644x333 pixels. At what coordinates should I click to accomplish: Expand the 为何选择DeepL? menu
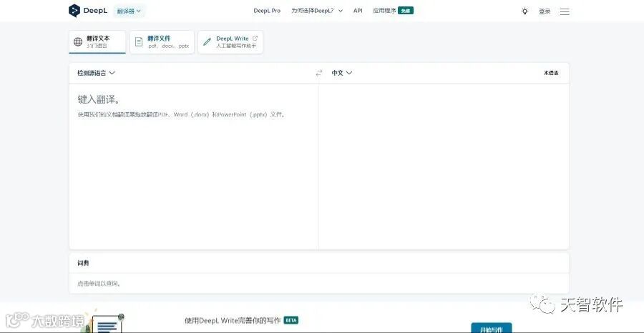317,11
